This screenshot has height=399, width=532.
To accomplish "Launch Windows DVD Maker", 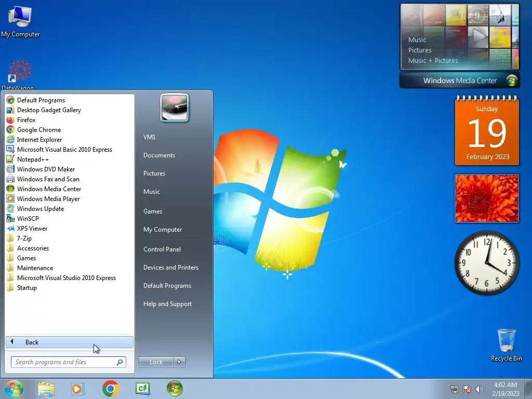I will [46, 169].
